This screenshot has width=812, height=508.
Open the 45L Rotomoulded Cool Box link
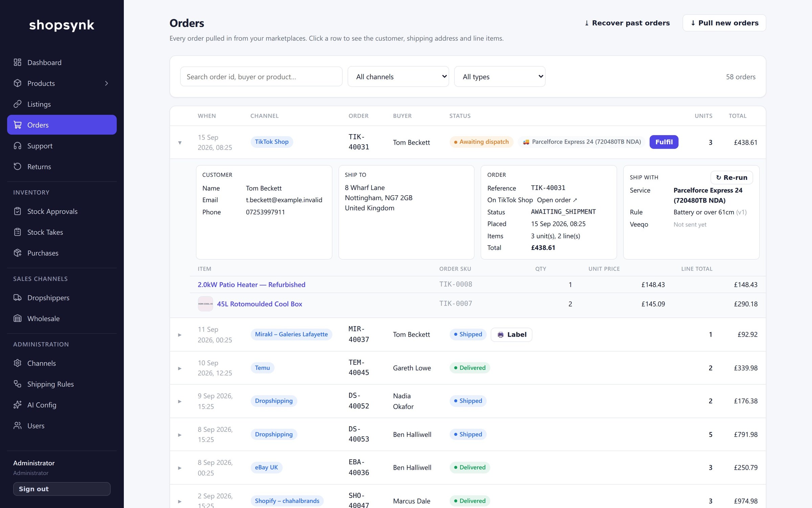click(x=259, y=304)
